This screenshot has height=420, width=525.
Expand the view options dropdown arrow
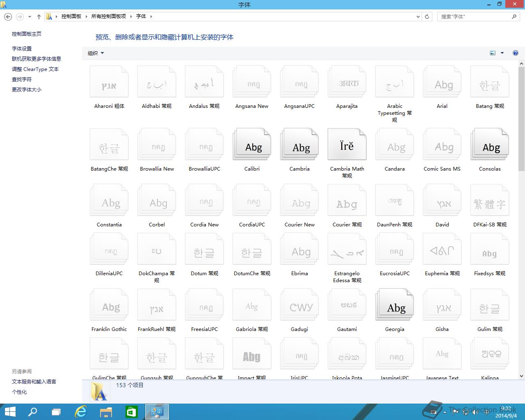502,53
